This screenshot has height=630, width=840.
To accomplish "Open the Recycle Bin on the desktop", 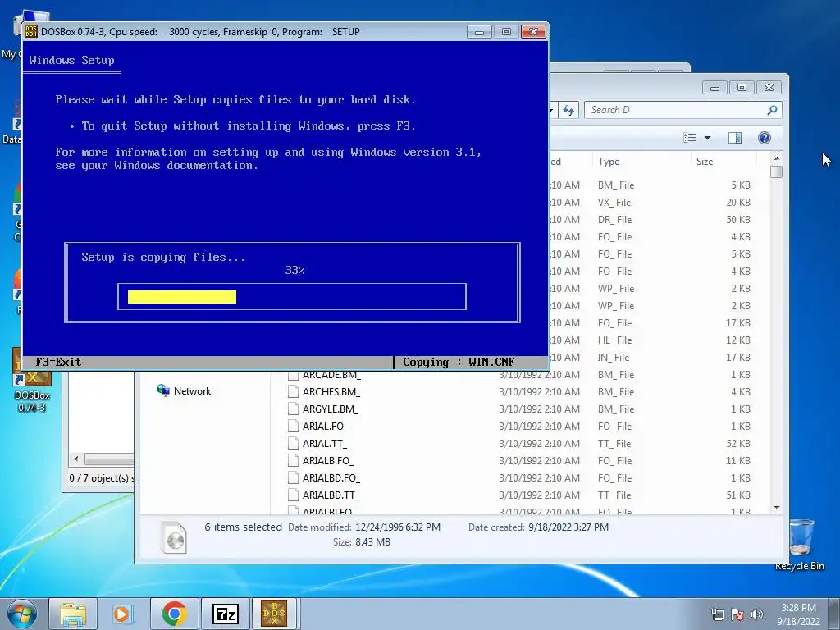I will pos(799,545).
